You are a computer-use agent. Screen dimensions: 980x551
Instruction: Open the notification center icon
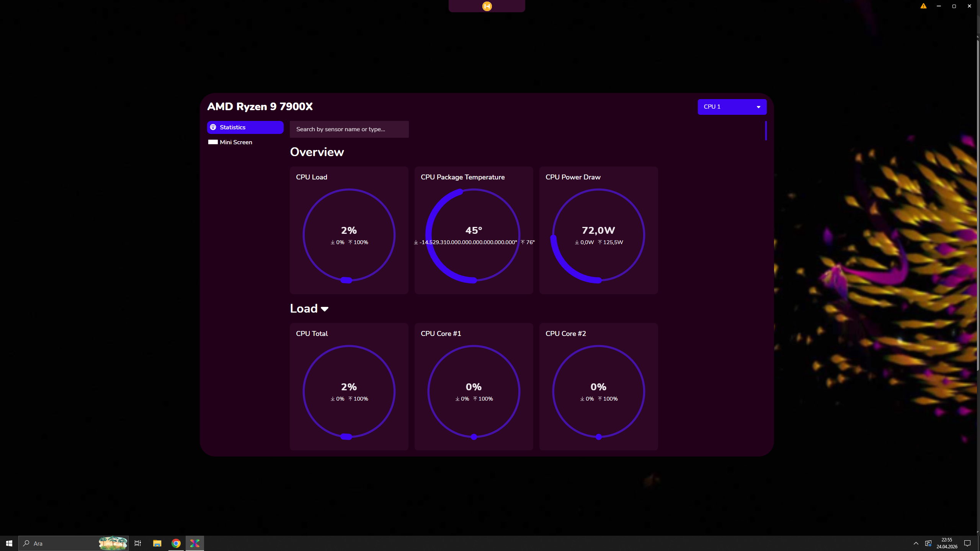click(967, 543)
